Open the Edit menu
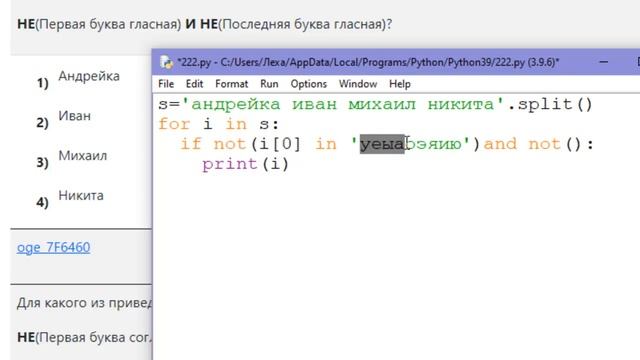This screenshot has width=640, height=360. pos(194,84)
